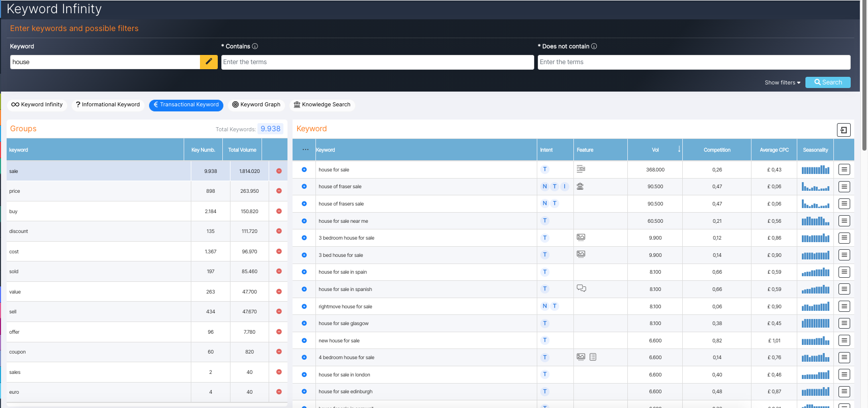Expand the Show filters dropdown

click(x=783, y=82)
